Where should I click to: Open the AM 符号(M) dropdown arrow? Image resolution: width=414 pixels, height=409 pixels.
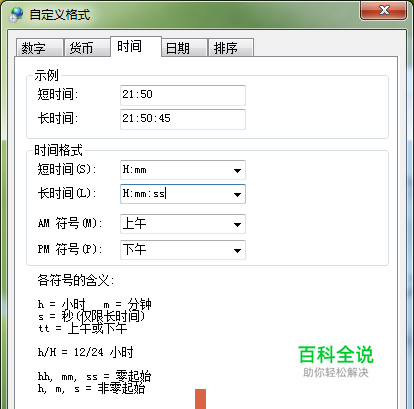[x=237, y=224]
